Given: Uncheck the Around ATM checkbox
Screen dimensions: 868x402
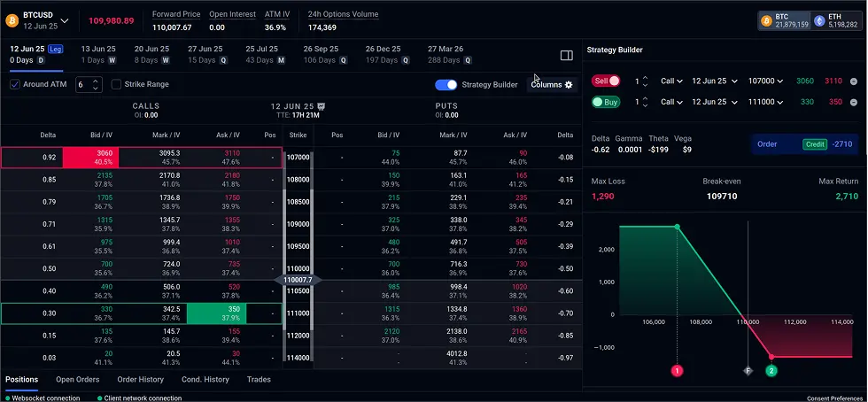Looking at the screenshot, I should tap(15, 84).
